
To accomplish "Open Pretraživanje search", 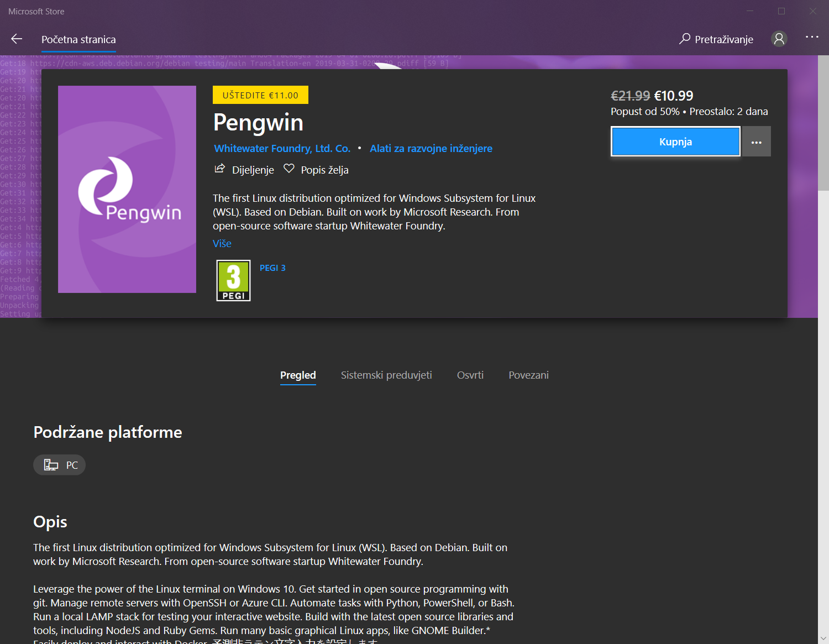I will point(716,39).
